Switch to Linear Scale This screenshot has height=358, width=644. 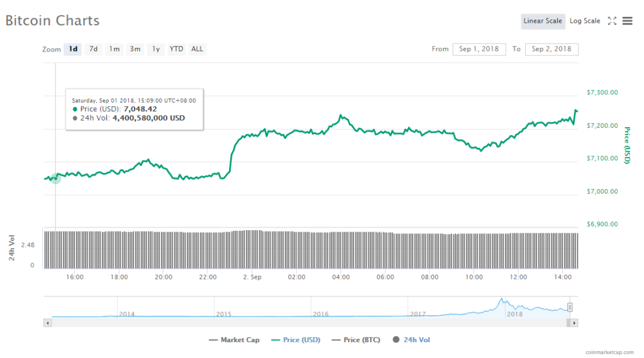click(x=543, y=21)
